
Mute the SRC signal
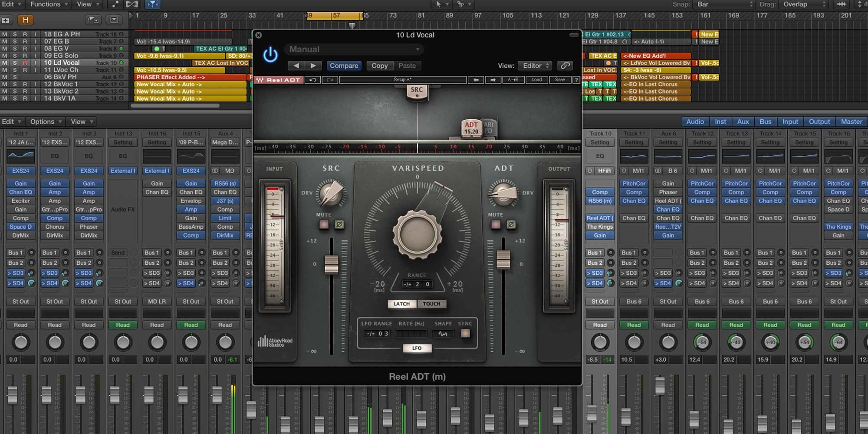(324, 224)
